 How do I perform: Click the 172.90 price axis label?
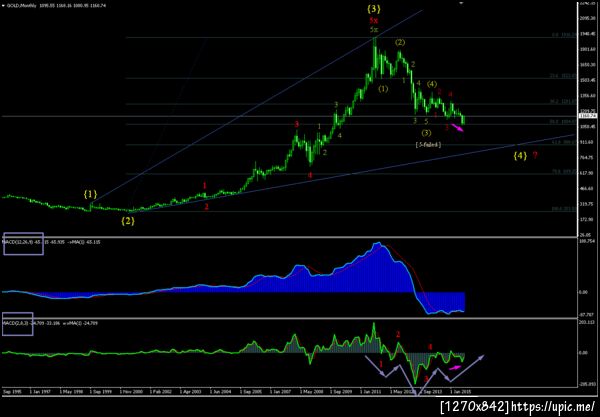click(588, 219)
